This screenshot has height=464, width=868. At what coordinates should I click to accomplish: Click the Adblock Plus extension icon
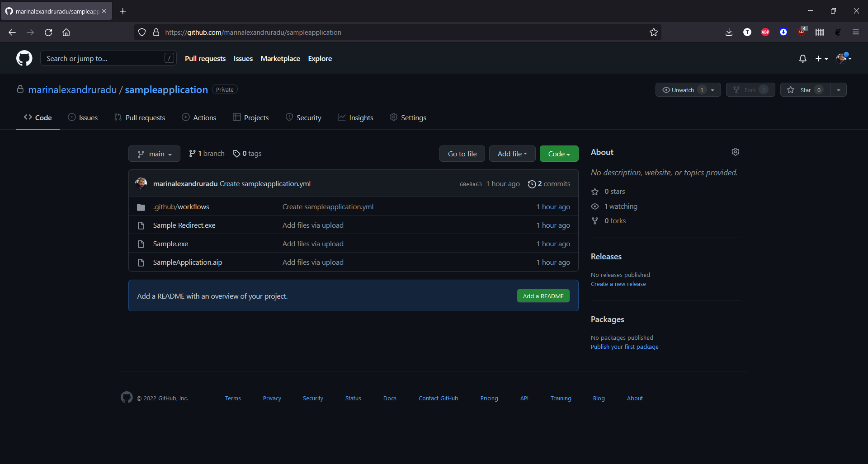pos(765,32)
